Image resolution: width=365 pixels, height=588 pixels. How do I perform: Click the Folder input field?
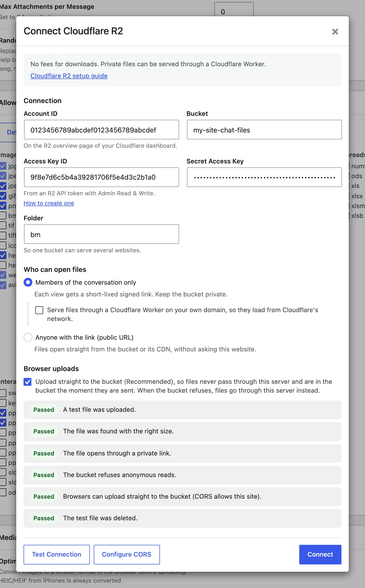[x=102, y=234]
